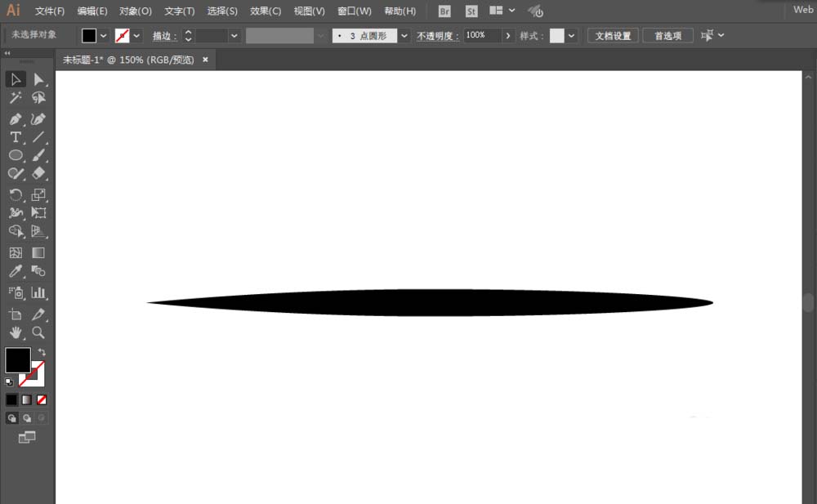Screen dimensions: 817x504
Task: Click the 文档设置 button
Action: 613,36
